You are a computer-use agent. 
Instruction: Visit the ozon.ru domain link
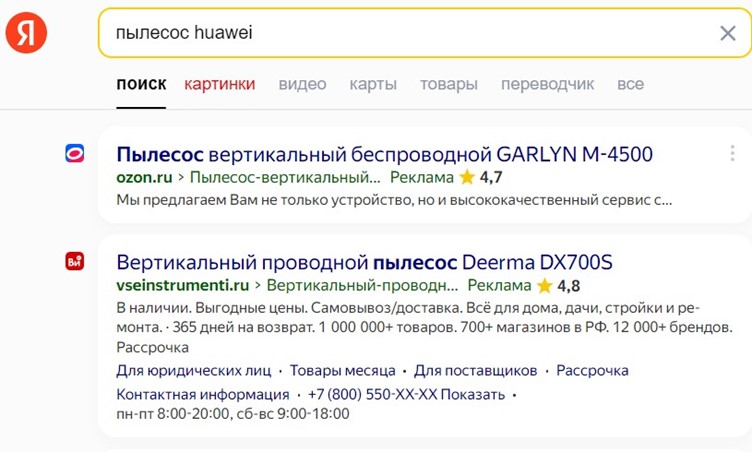coord(144,178)
